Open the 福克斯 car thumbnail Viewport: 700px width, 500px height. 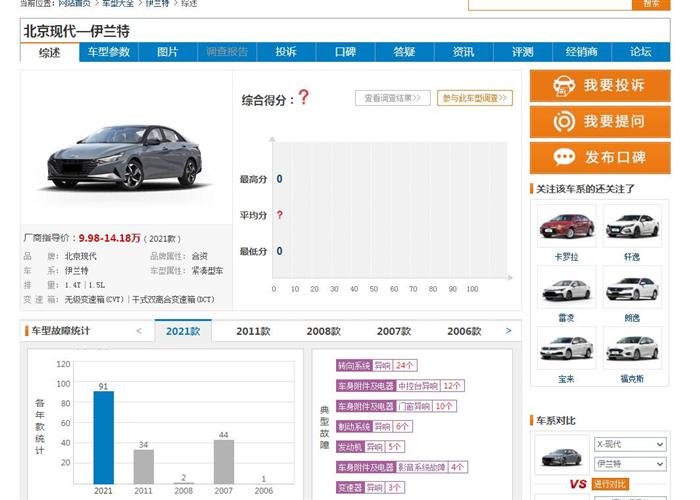tap(632, 348)
